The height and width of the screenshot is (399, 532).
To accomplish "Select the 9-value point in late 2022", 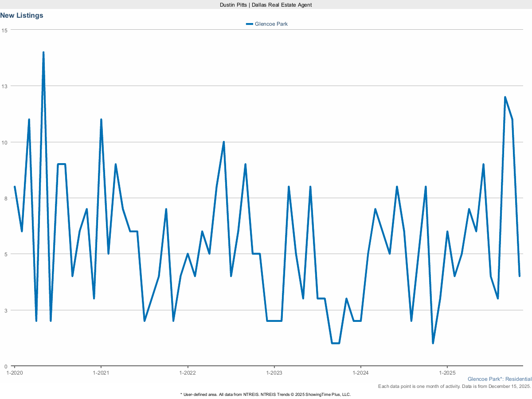I will pos(245,164).
